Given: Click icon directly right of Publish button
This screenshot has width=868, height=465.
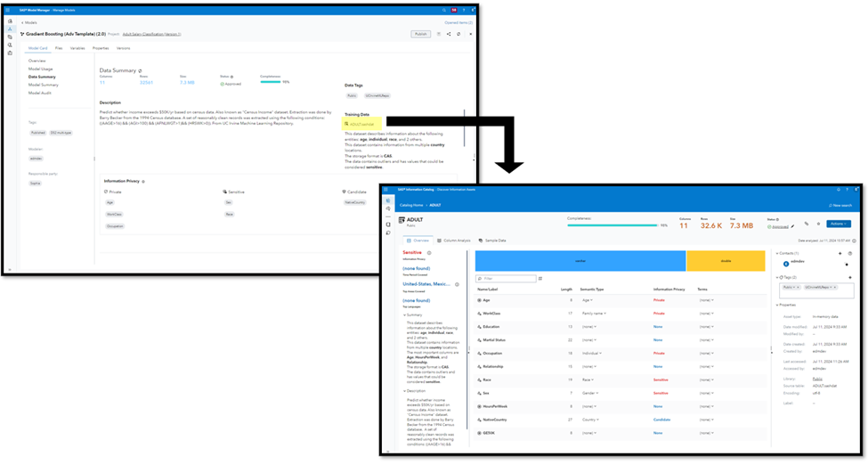Looking at the screenshot, I should (x=439, y=34).
